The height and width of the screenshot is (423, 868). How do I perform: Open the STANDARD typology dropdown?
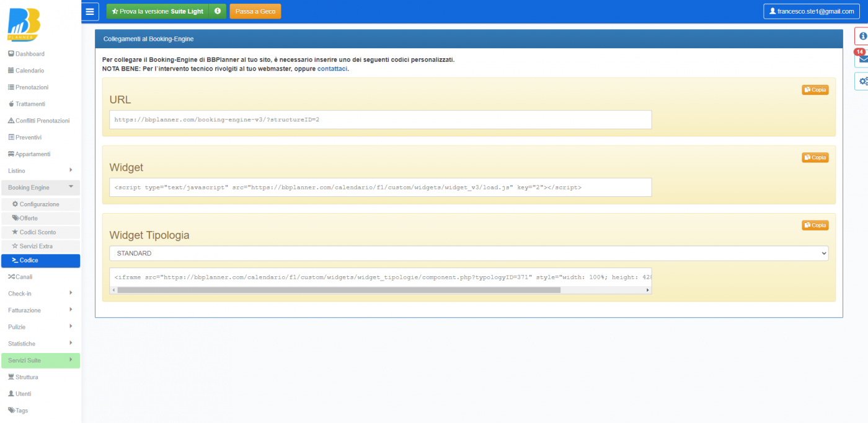(469, 253)
